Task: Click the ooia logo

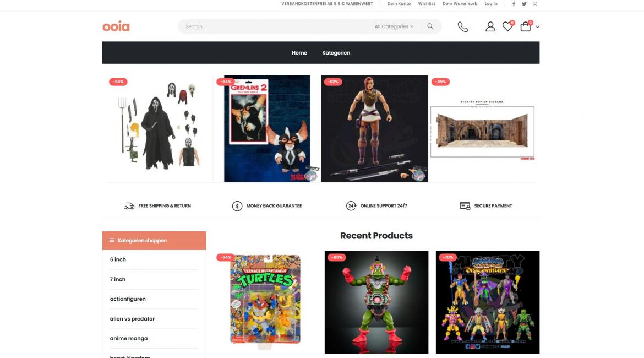Action: [x=116, y=26]
